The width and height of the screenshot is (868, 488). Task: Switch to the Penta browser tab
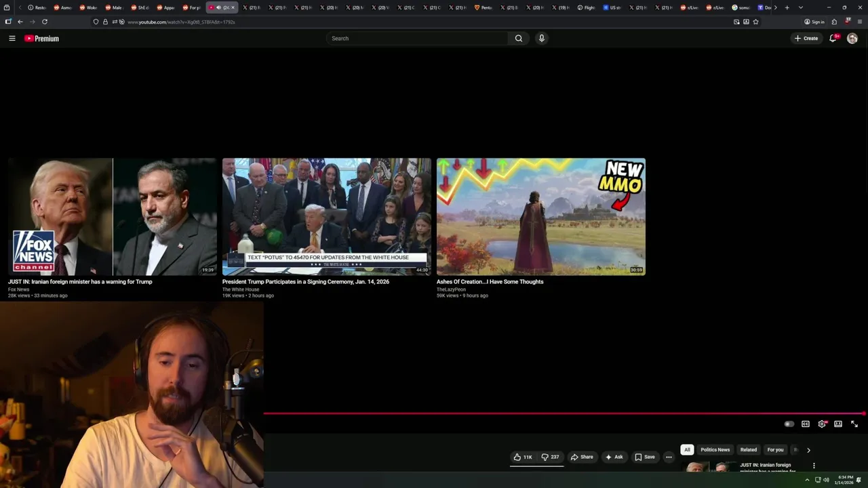pos(483,7)
